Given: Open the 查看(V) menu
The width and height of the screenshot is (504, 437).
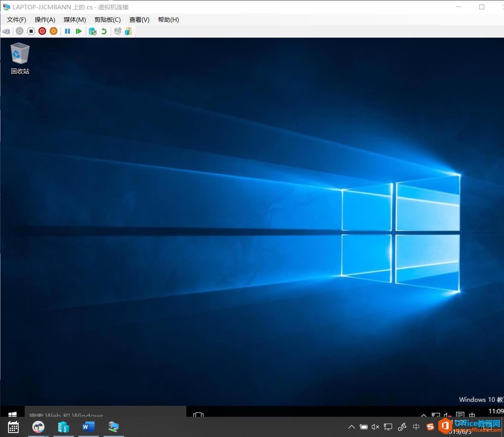Looking at the screenshot, I should point(139,20).
